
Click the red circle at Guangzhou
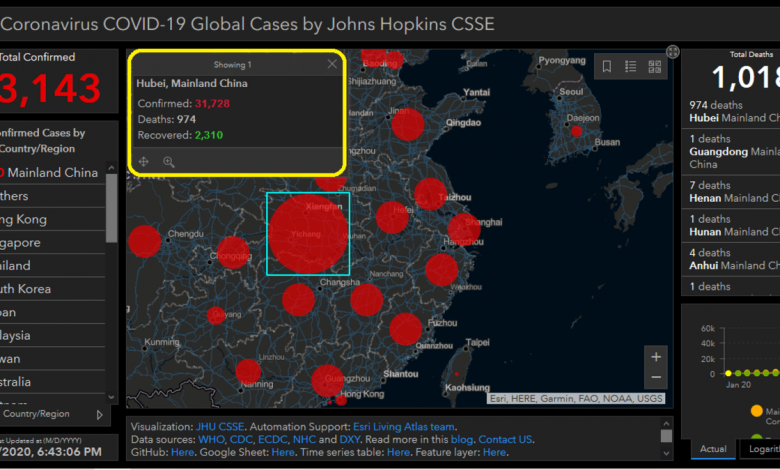327,380
